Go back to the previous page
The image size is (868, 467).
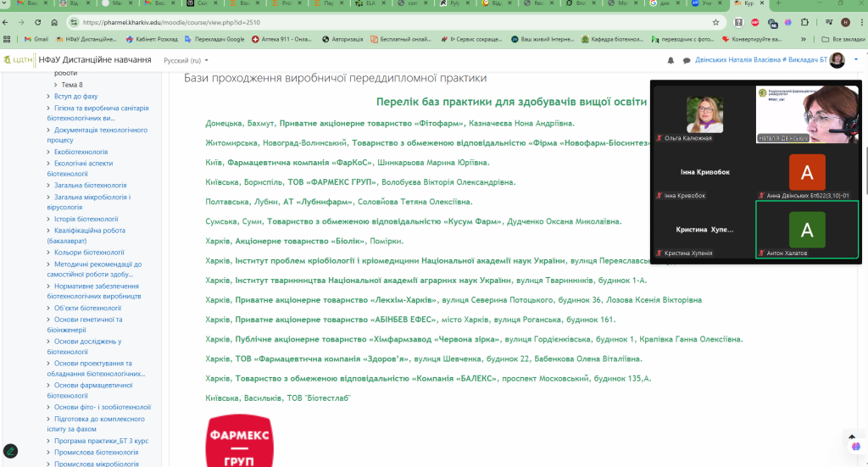coord(6,23)
